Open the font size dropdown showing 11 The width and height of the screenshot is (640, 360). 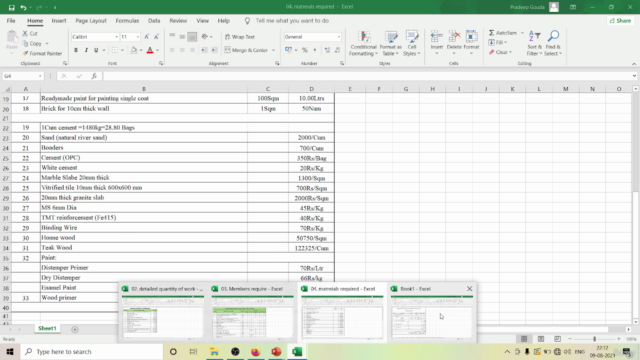coord(138,37)
